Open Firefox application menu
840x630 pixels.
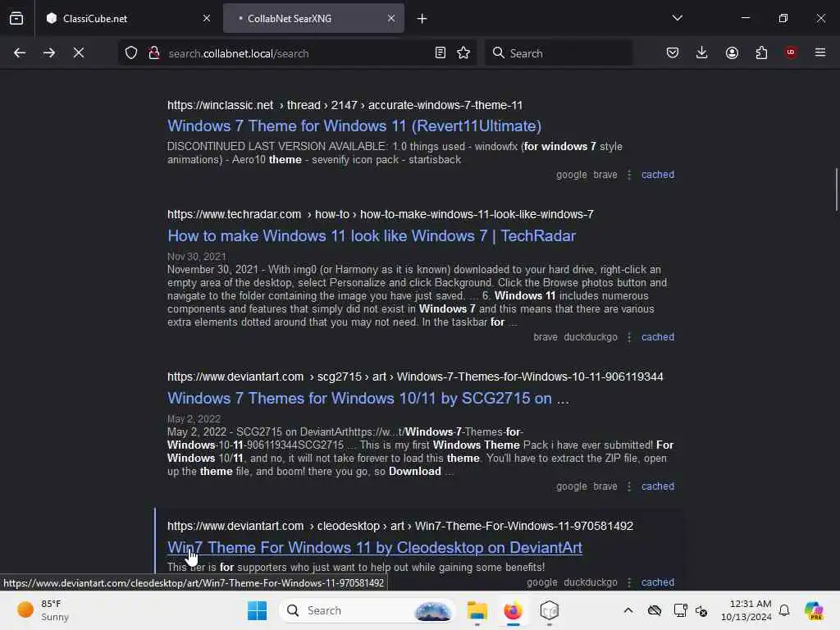[820, 52]
